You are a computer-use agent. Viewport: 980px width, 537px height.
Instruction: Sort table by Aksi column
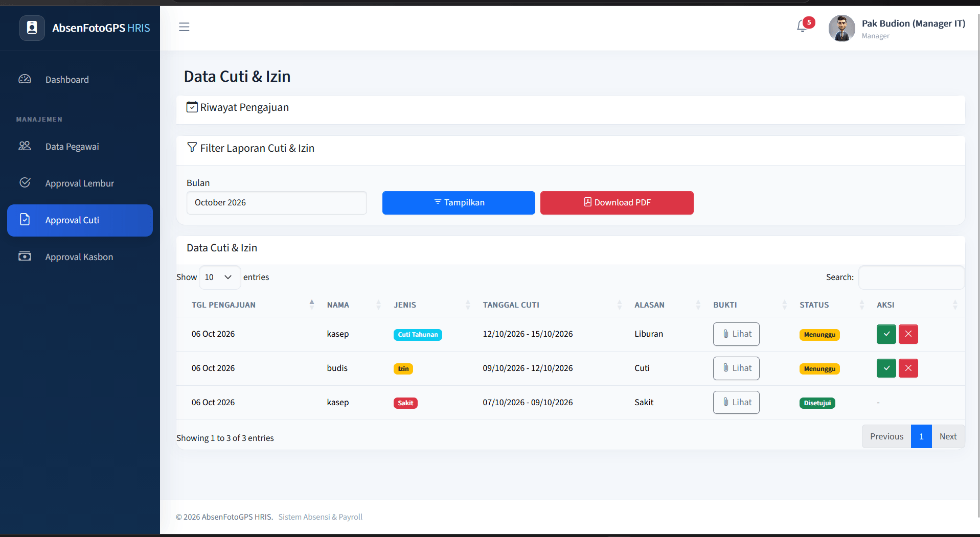(x=917, y=305)
